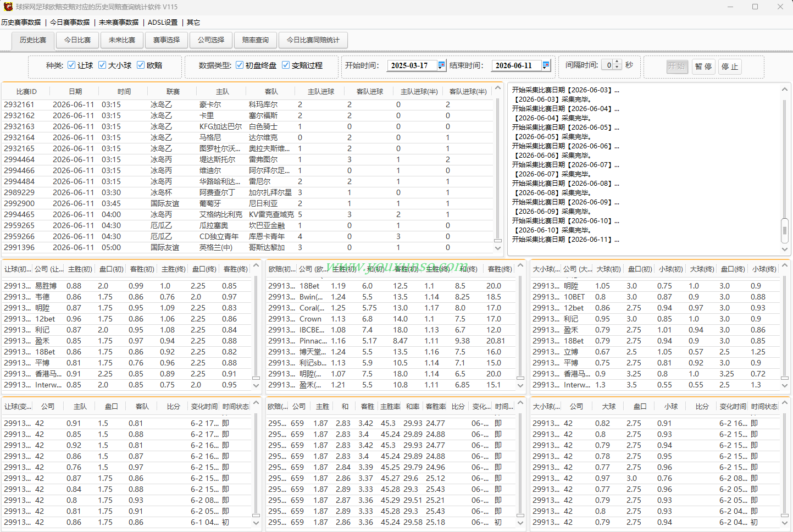793x532 pixels.
Task: Click the log panel scrollbar thumb
Action: point(785,230)
